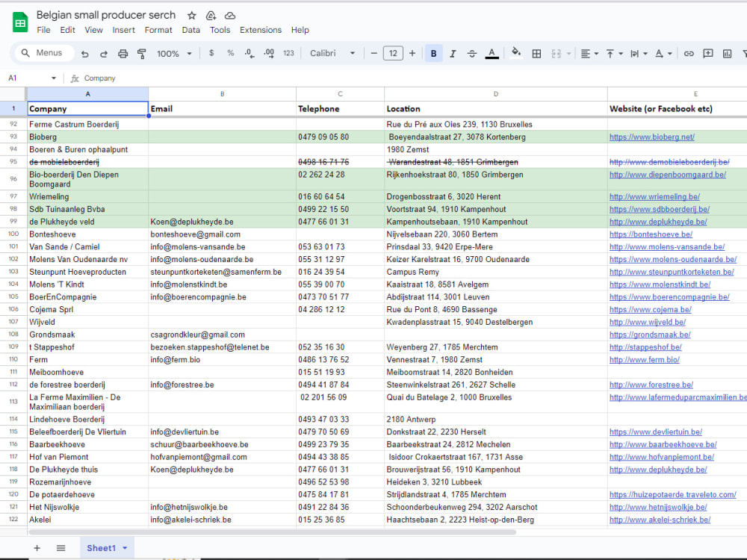The height and width of the screenshot is (560, 747).
Task: Toggle strikethrough formatting button
Action: click(471, 54)
